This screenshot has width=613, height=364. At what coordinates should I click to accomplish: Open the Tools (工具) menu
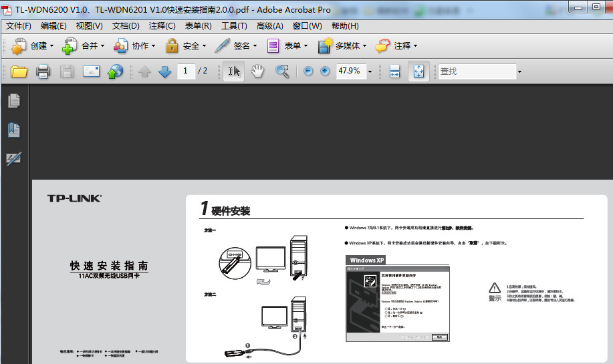[234, 26]
